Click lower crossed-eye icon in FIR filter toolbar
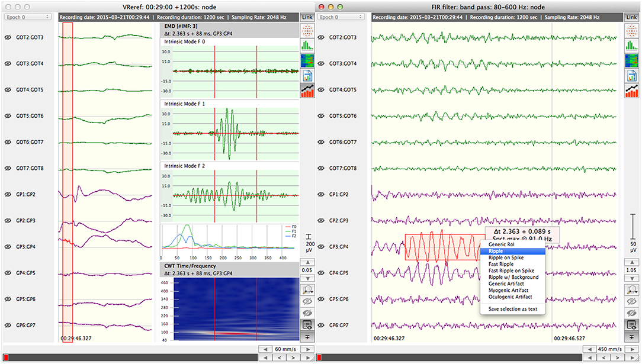 coord(631,313)
